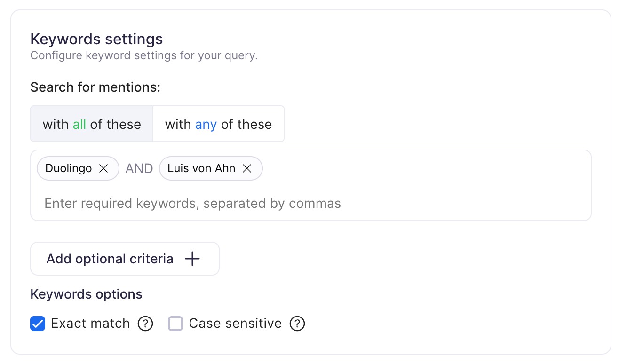The width and height of the screenshot is (619, 364).
Task: Select the 'with all of these' tab
Action: pos(91,124)
